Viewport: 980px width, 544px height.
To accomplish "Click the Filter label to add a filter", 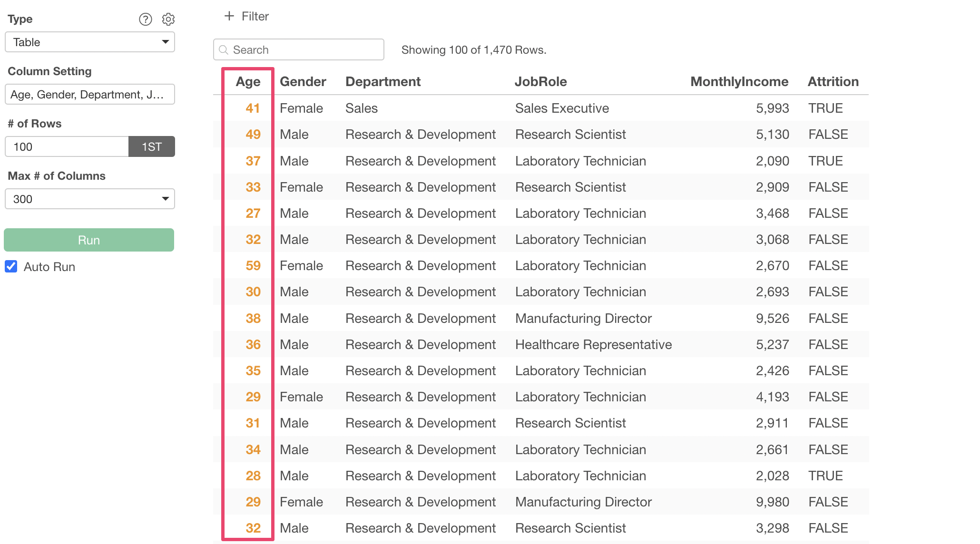I will click(x=255, y=17).
